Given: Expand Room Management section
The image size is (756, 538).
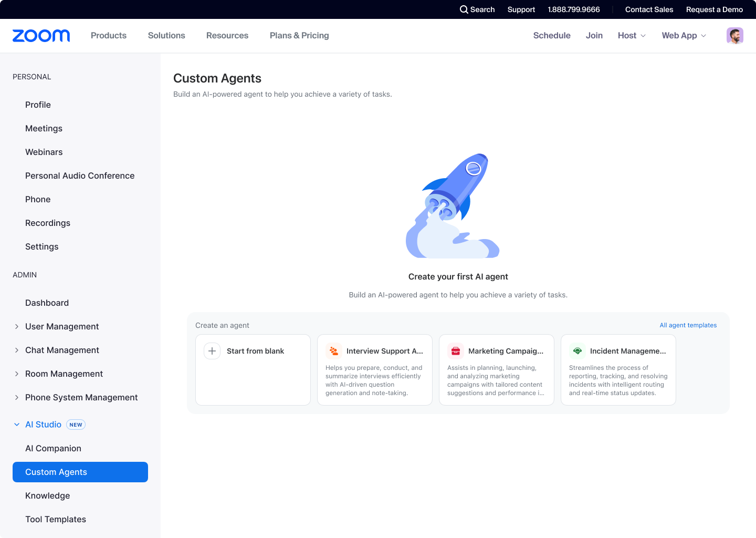Looking at the screenshot, I should tap(17, 374).
